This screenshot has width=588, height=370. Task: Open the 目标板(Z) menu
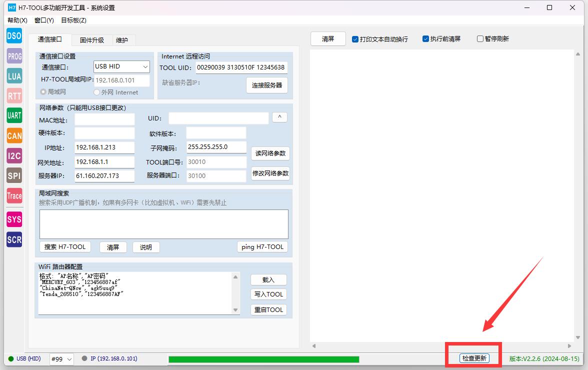[74, 20]
